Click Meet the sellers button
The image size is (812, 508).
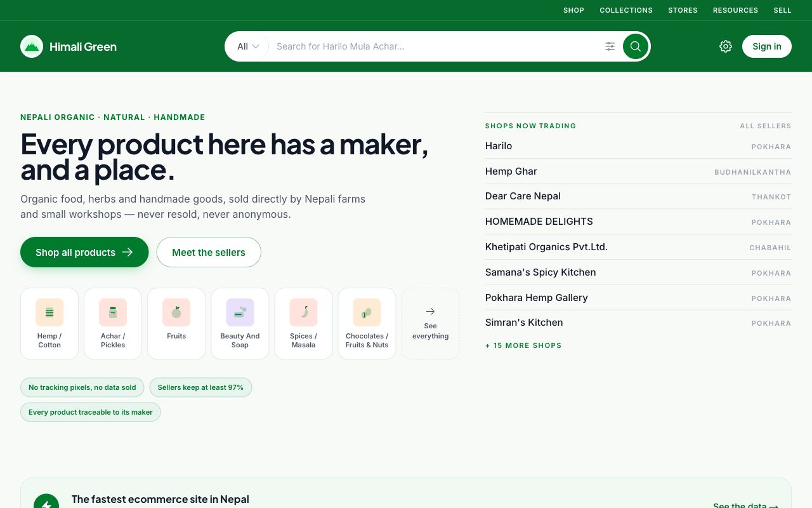(x=209, y=252)
